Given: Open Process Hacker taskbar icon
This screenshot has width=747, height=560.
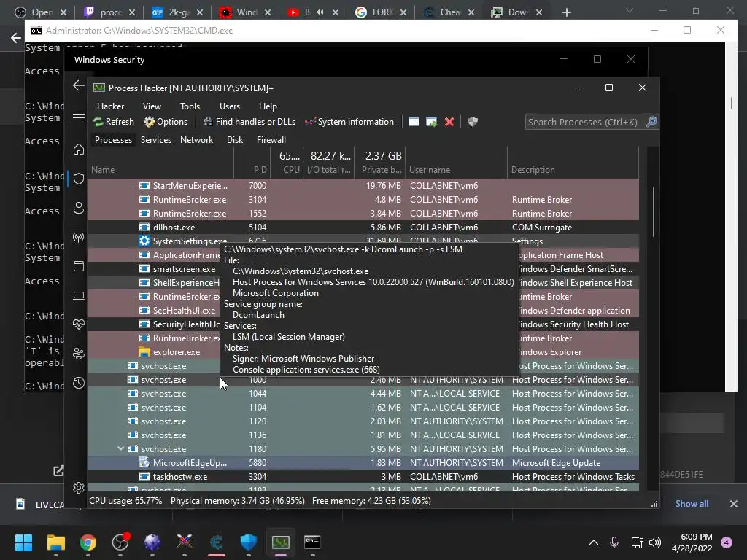Looking at the screenshot, I should point(281,542).
